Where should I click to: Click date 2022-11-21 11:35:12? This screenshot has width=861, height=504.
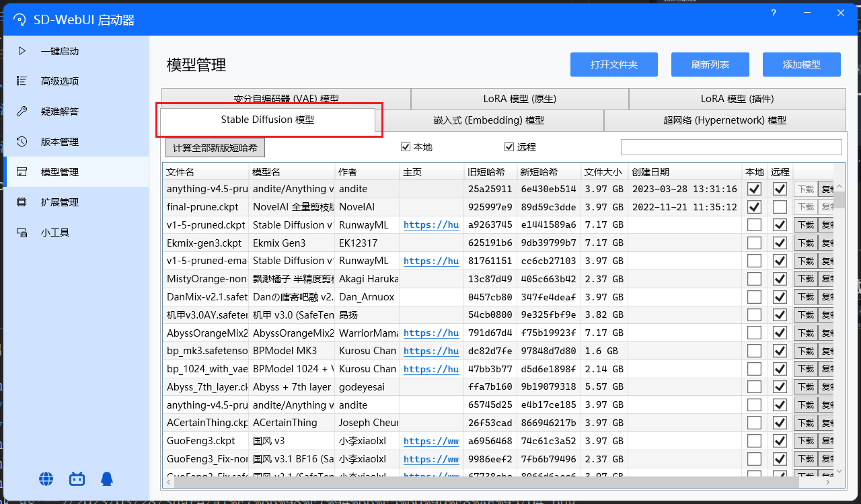coord(685,207)
